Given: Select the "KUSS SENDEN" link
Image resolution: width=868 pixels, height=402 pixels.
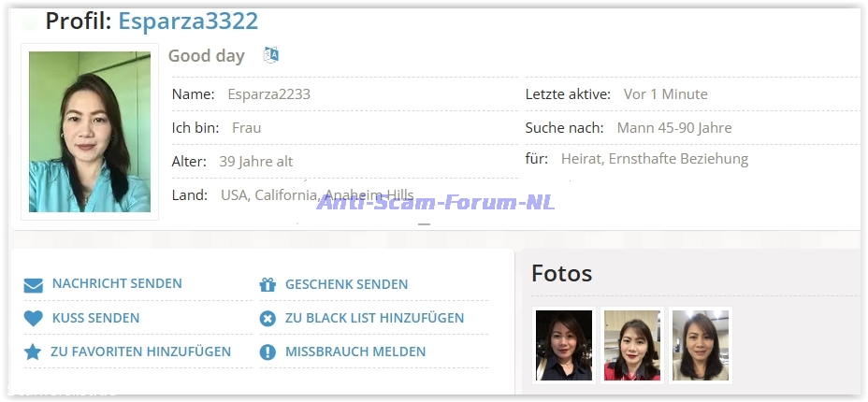Looking at the screenshot, I should [95, 319].
